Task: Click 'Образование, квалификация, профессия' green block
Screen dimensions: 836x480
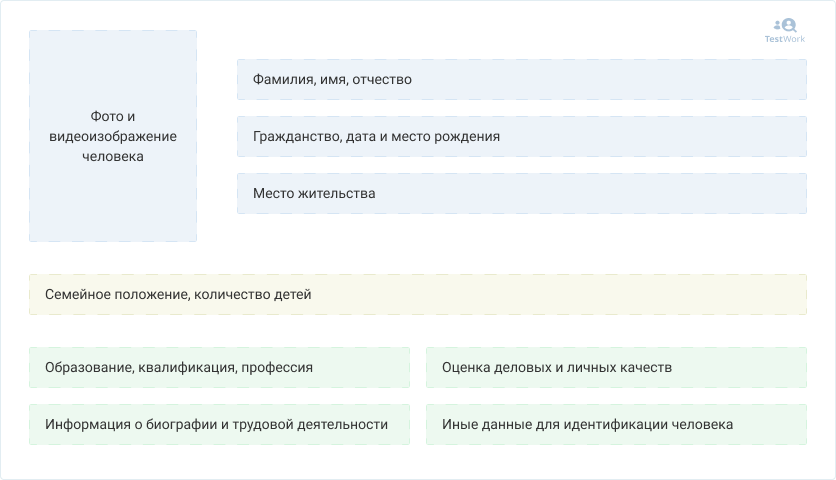Action: 219,367
